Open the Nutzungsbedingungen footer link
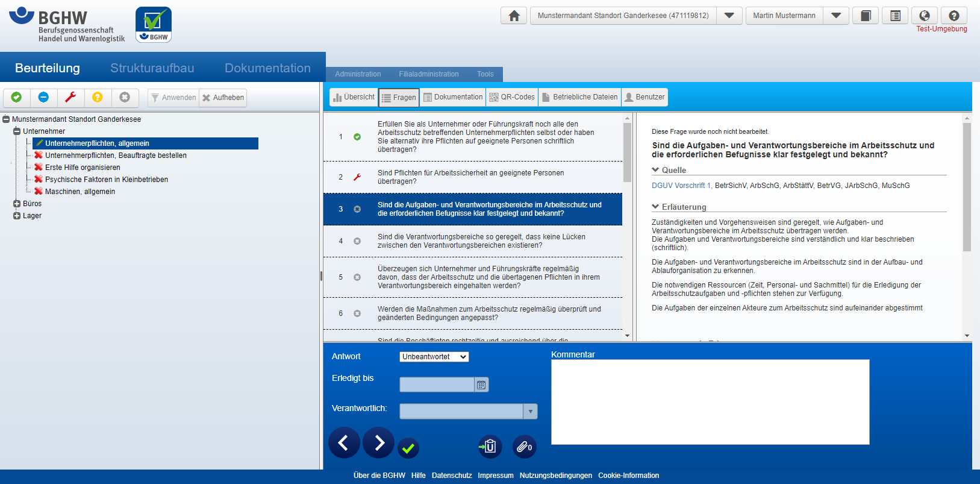980x484 pixels. (556, 476)
